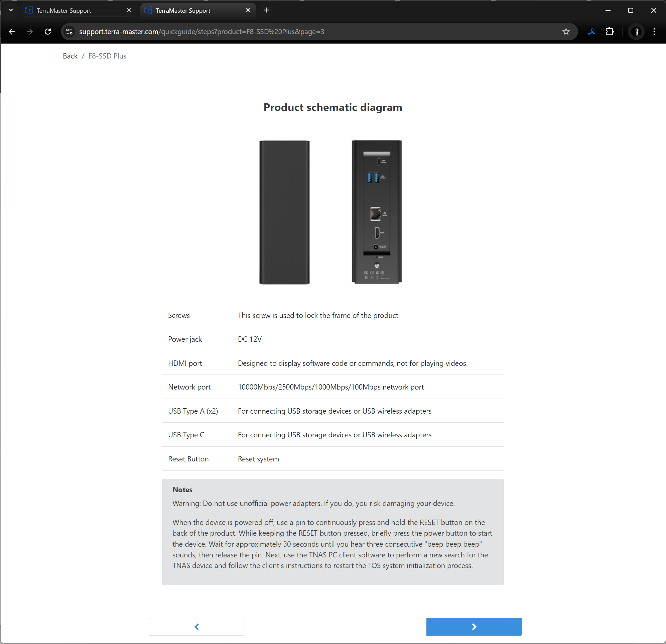
Task: Click the Back breadcrumb link
Action: pos(70,56)
